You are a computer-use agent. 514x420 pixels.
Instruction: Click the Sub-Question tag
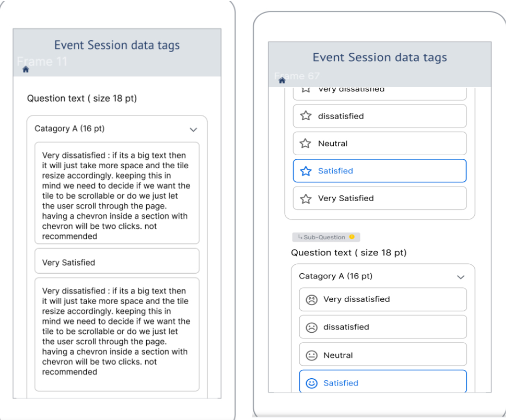click(326, 237)
